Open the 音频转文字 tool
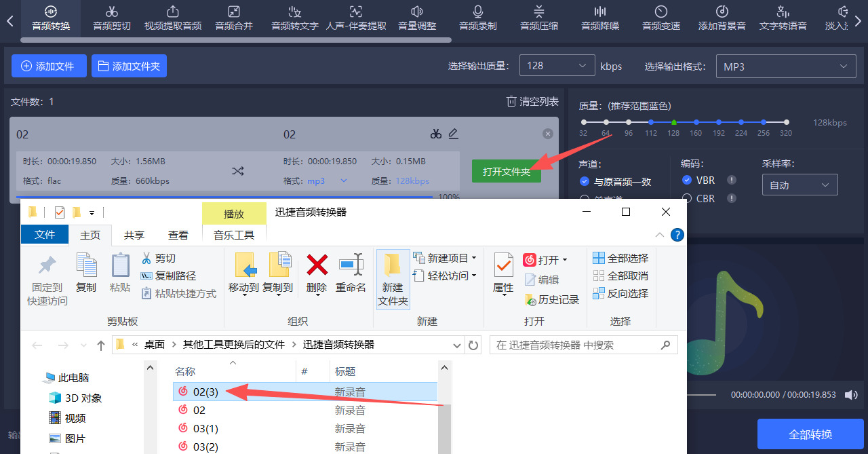This screenshot has height=454, width=868. 295,18
